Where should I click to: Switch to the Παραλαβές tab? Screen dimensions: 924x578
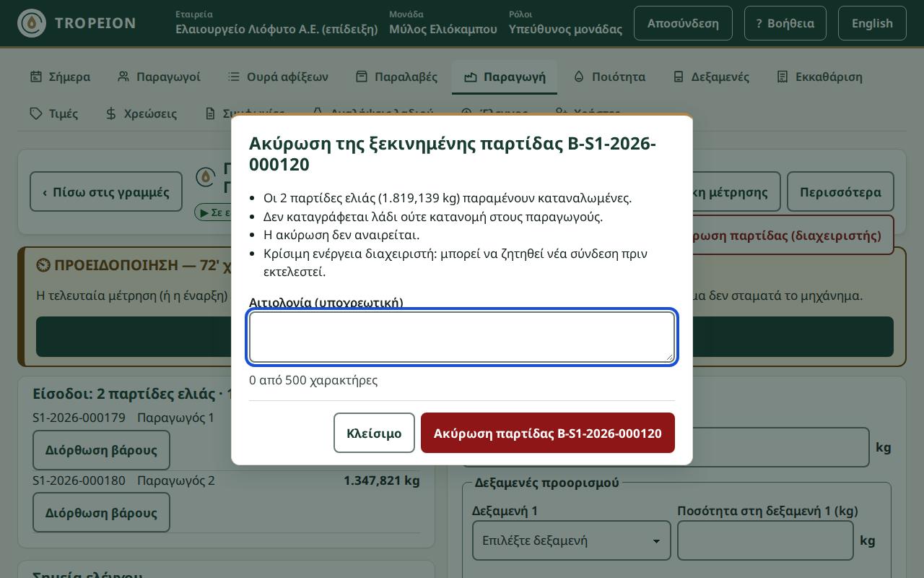(396, 77)
